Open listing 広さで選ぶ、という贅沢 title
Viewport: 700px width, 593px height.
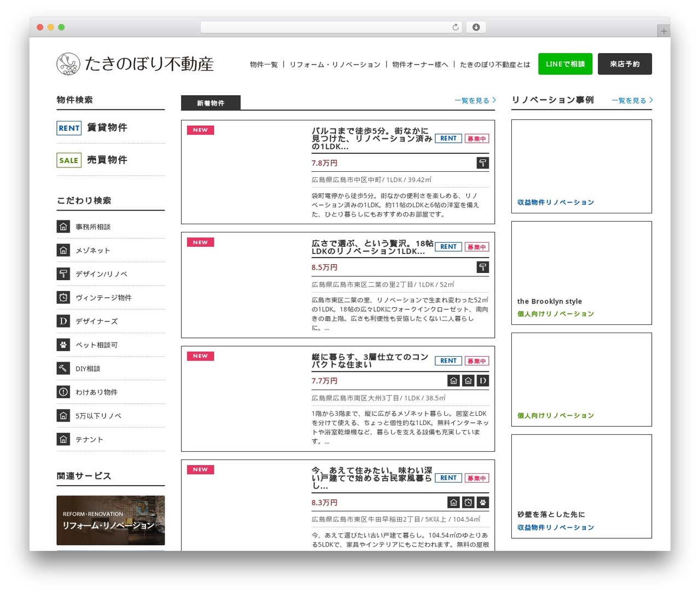372,247
